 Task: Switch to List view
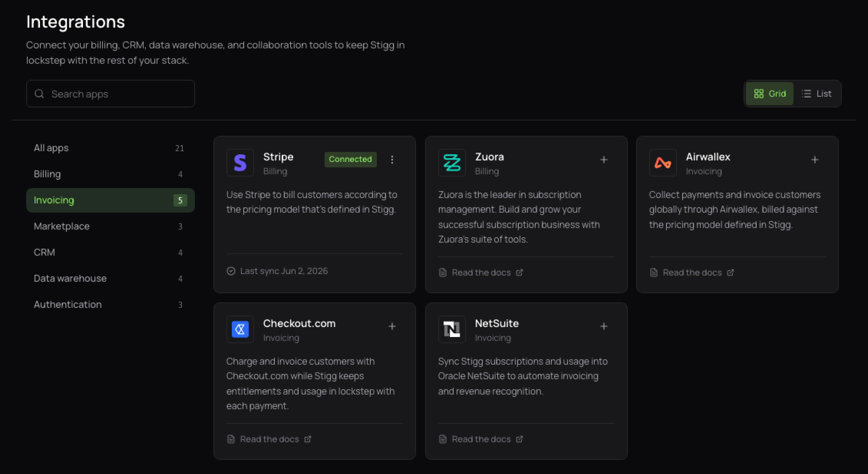[816, 94]
